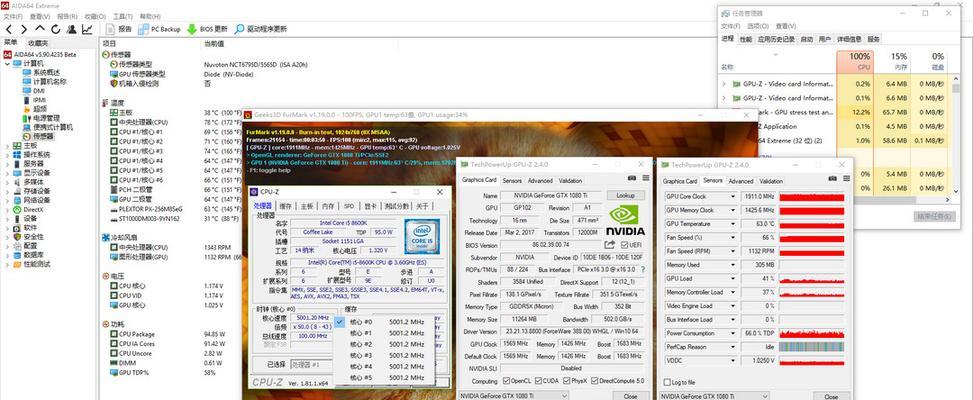Open Power Consumption sensor dropdown
Viewport: 973px width, 400px height.
(732, 334)
